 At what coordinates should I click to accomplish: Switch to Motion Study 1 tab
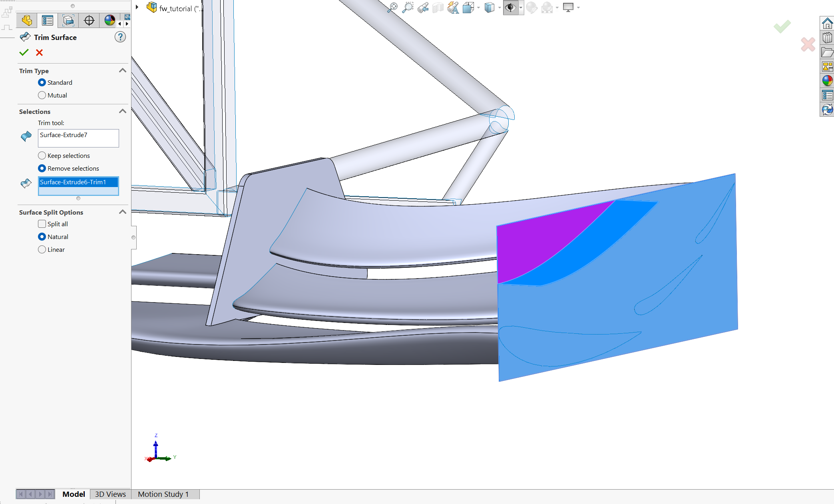163,494
